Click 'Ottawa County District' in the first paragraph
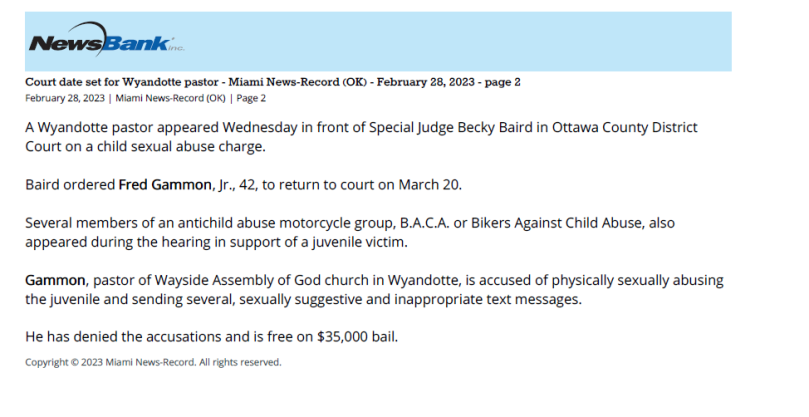809x417 pixels. tap(625, 127)
